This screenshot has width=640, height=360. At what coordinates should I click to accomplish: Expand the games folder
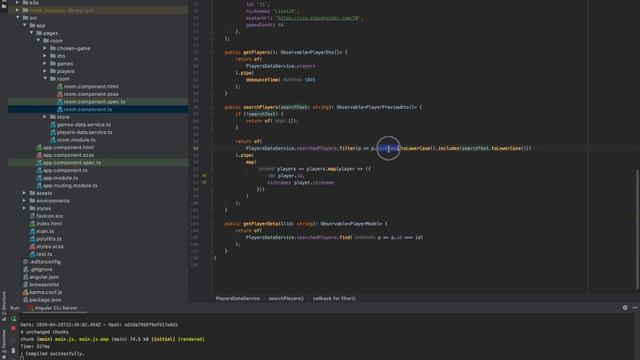coord(45,64)
